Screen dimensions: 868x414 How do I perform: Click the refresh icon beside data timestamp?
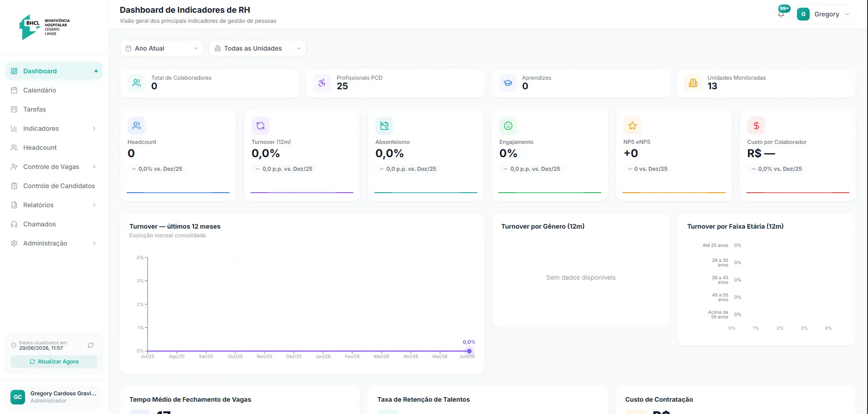[91, 345]
